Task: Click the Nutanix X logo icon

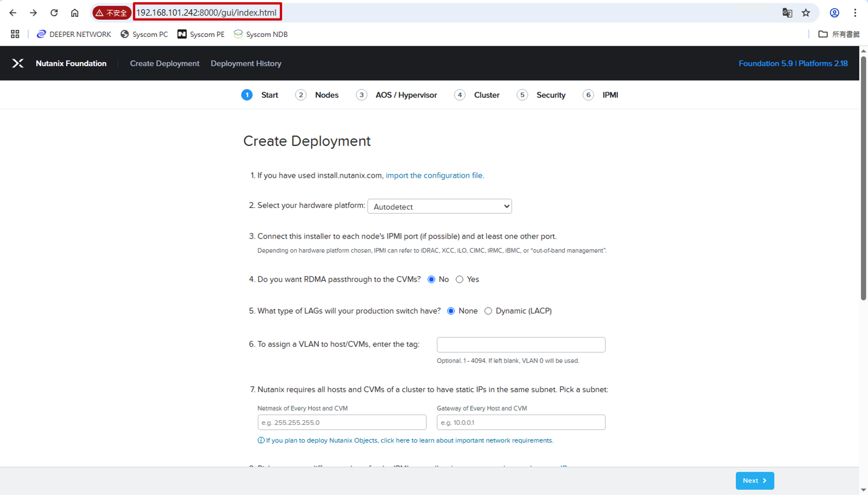Action: 18,63
